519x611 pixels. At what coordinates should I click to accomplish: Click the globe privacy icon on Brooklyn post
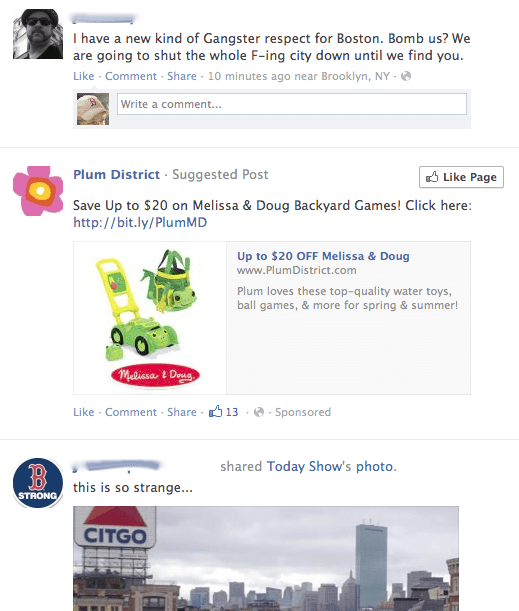(406, 76)
